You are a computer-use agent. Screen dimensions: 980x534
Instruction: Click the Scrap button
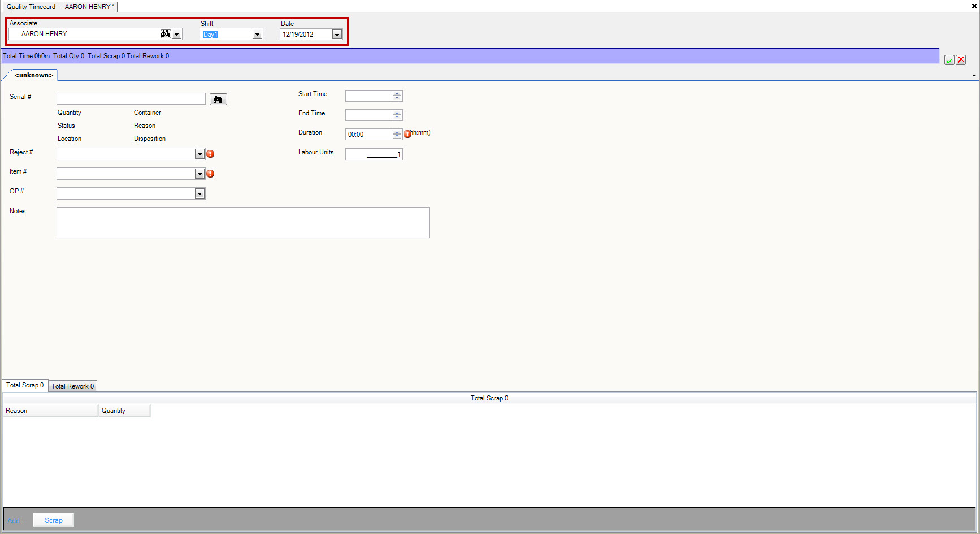pyautogui.click(x=54, y=520)
